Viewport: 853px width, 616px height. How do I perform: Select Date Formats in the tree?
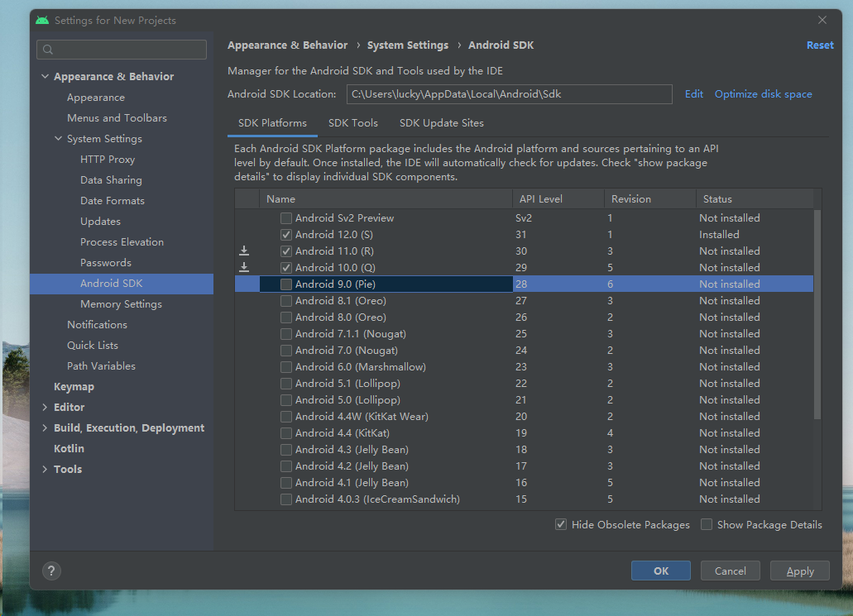tap(113, 201)
